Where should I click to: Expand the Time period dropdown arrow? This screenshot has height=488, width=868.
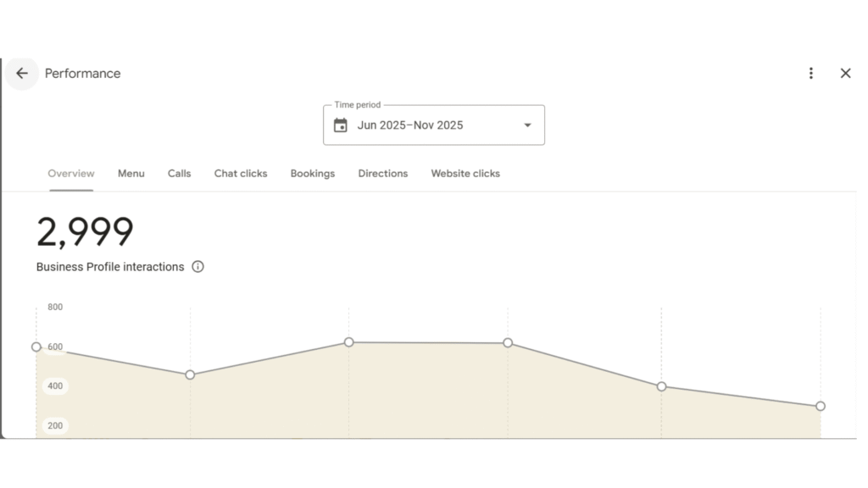point(527,125)
